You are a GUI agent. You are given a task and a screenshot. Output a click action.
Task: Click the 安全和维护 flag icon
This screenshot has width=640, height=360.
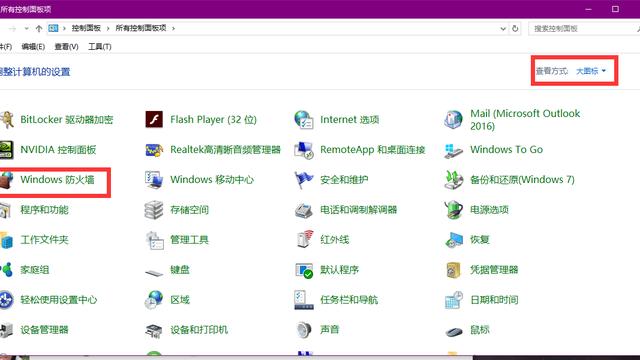coord(304,180)
